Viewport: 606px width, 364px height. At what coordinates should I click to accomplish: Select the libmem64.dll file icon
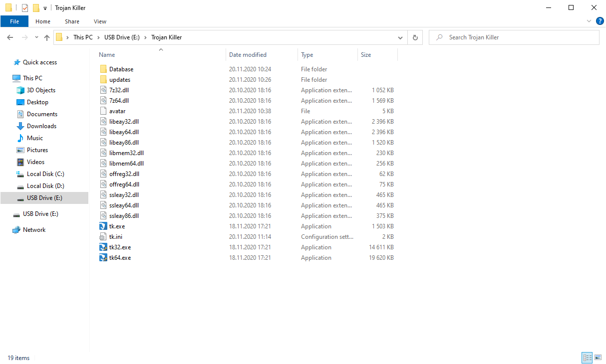(103, 164)
